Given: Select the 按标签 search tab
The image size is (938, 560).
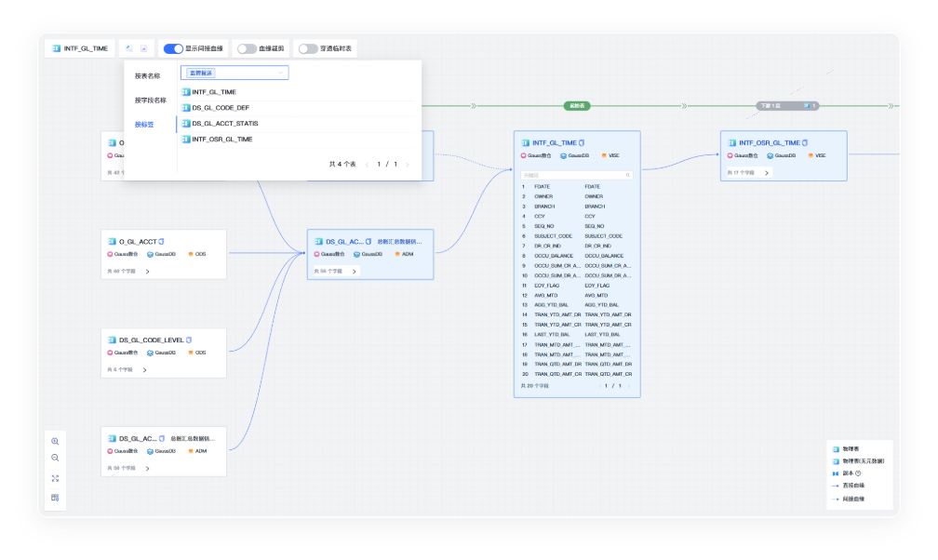Looking at the screenshot, I should click(x=144, y=125).
